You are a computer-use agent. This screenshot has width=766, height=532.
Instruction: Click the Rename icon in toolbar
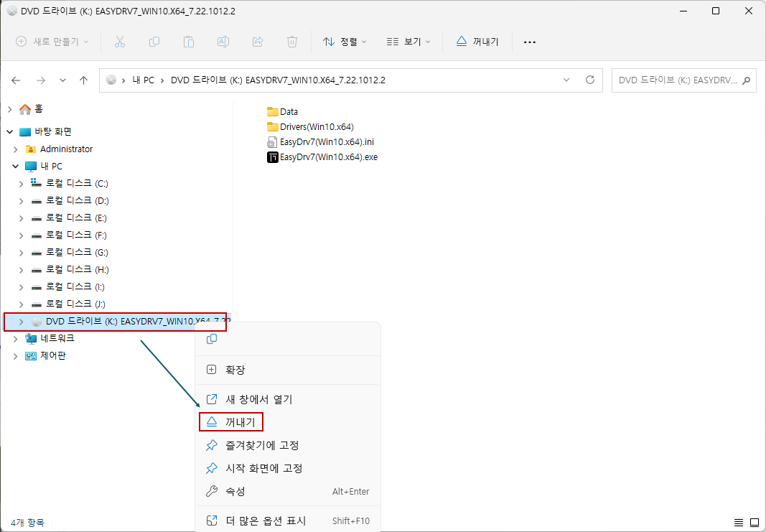223,42
